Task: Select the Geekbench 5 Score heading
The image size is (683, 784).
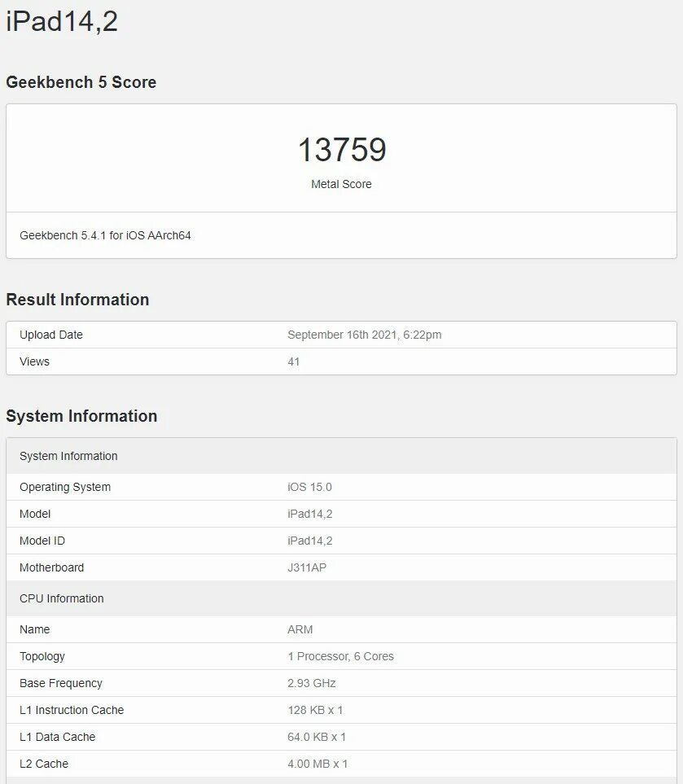Action: point(81,82)
